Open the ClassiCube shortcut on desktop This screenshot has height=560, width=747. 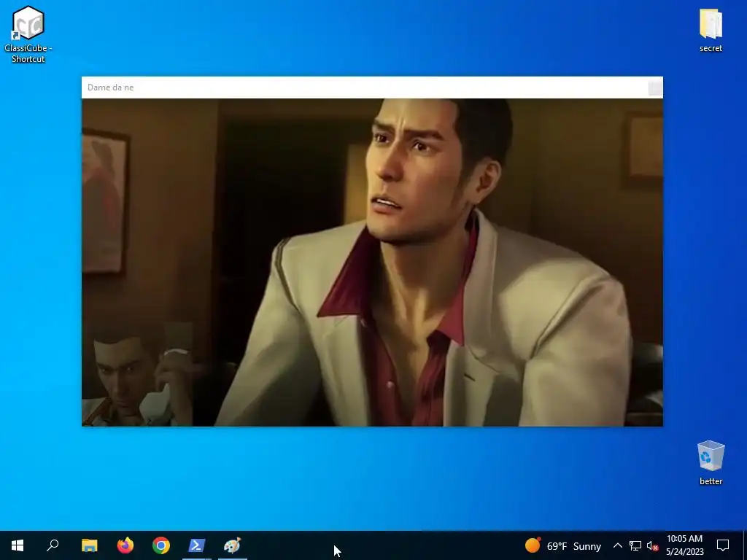point(28,34)
